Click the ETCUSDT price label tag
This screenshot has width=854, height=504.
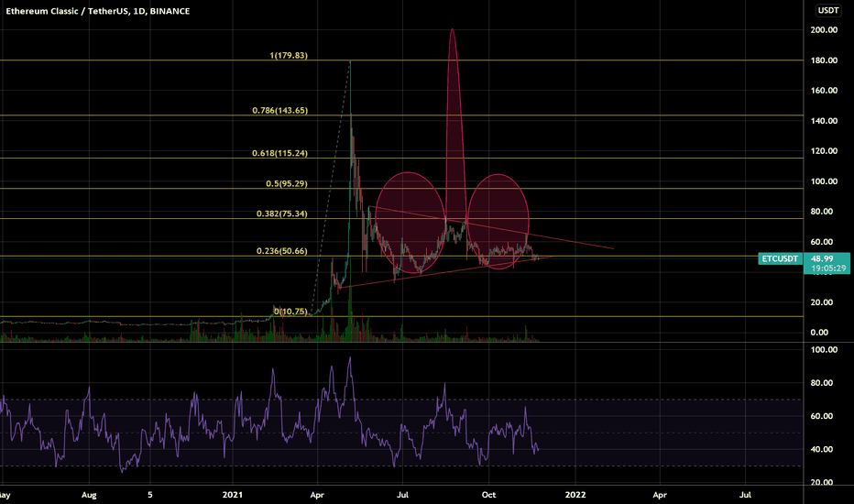[780, 258]
